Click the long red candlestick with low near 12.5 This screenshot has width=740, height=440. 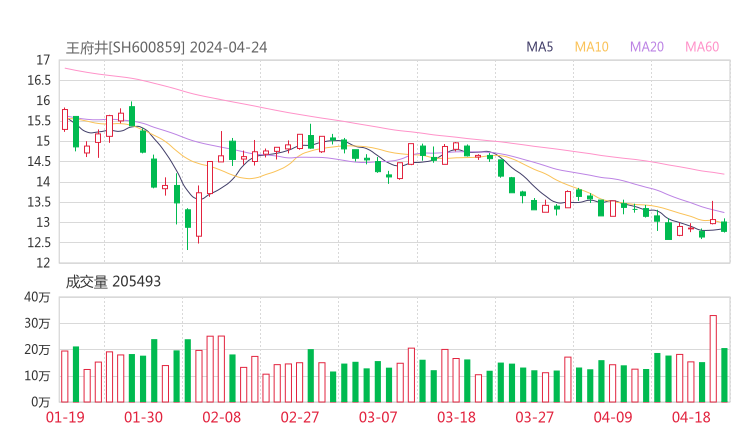point(199,215)
